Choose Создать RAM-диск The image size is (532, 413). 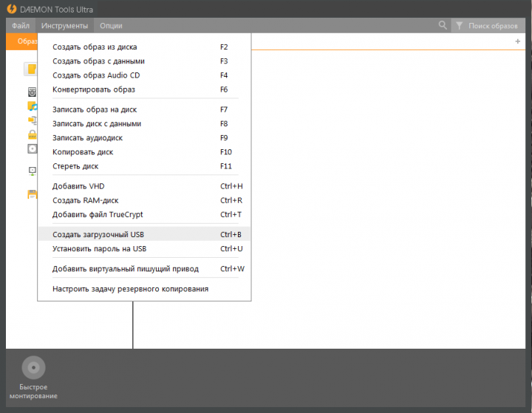144,200
